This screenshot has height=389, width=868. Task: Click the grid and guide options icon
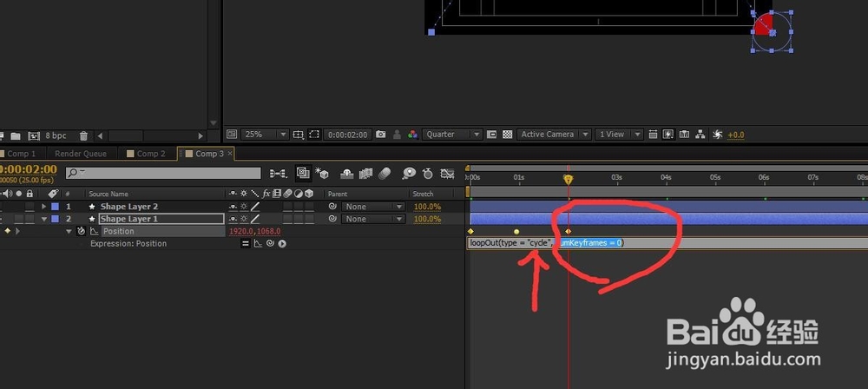click(x=299, y=134)
